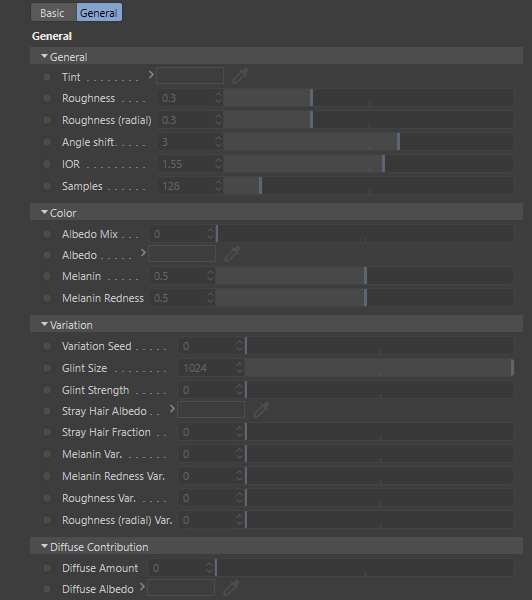Use the Albedo eyedropper tool
This screenshot has height=600, width=532.
click(232, 254)
